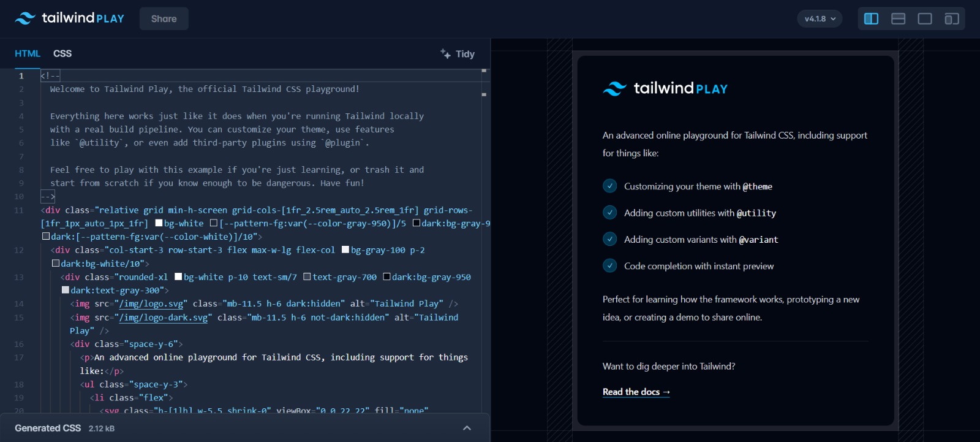The height and width of the screenshot is (442, 980).
Task: Click 'Customizing your theme with @theme' text
Action: [x=698, y=186]
